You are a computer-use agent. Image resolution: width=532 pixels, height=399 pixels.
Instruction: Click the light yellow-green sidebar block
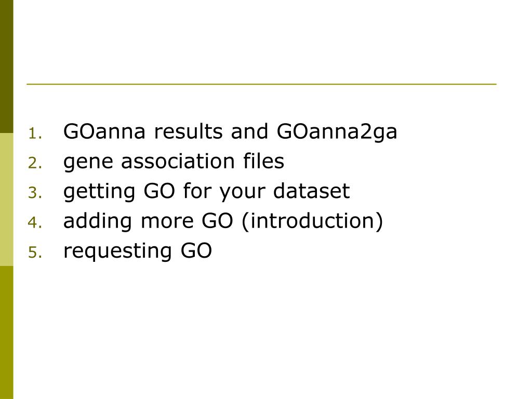pos(6,199)
